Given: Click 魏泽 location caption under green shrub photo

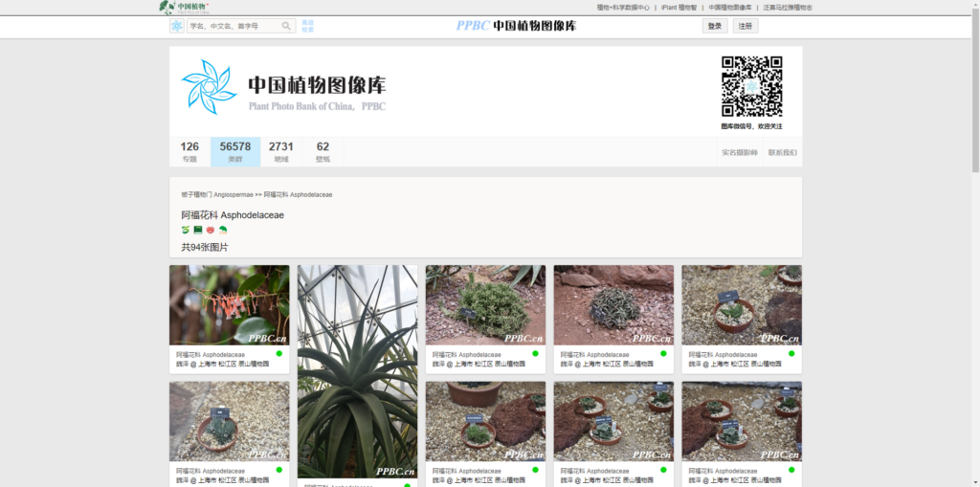Looking at the screenshot, I should 479,364.
